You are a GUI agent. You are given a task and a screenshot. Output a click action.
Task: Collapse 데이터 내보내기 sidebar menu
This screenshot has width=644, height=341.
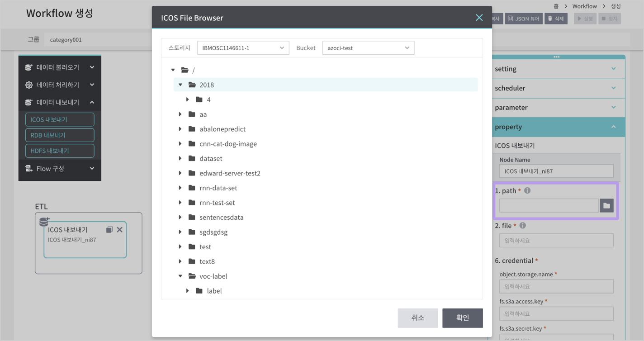pyautogui.click(x=60, y=102)
